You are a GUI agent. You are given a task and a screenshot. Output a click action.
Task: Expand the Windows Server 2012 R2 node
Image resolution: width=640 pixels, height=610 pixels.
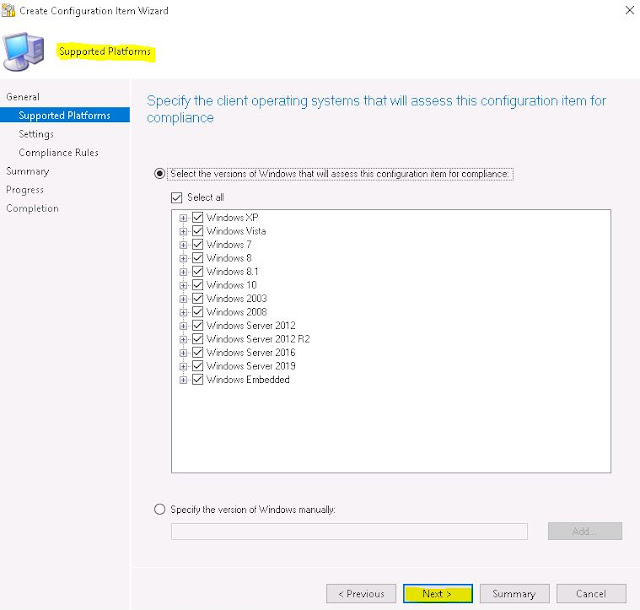point(183,339)
